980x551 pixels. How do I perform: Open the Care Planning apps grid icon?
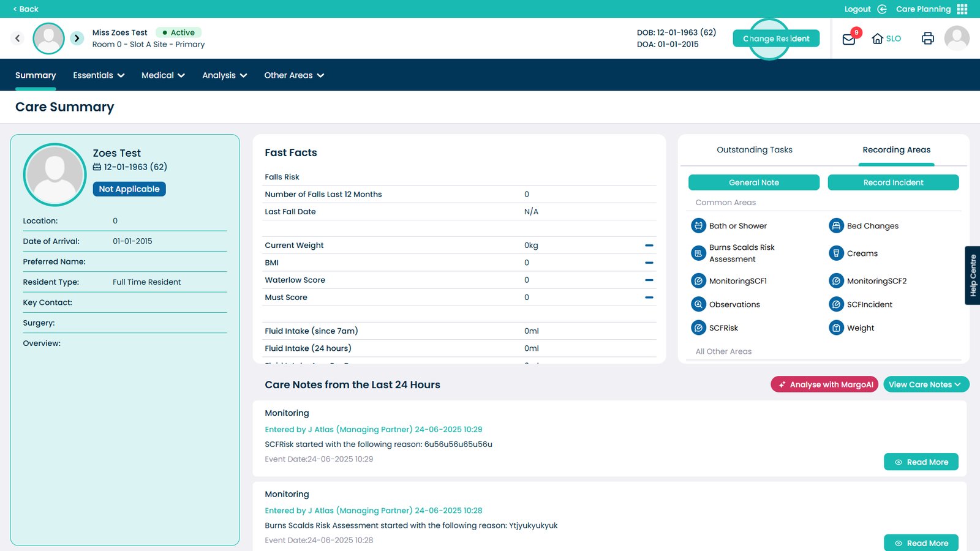point(962,9)
